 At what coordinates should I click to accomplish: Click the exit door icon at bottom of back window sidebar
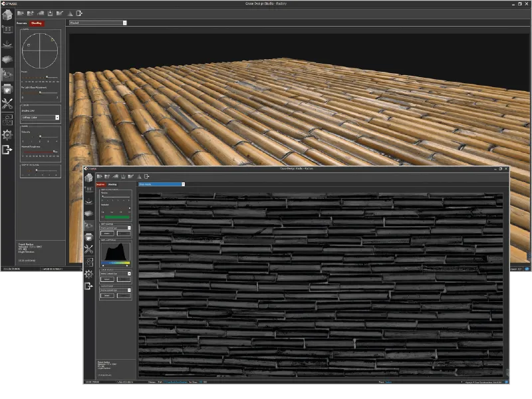click(x=7, y=150)
